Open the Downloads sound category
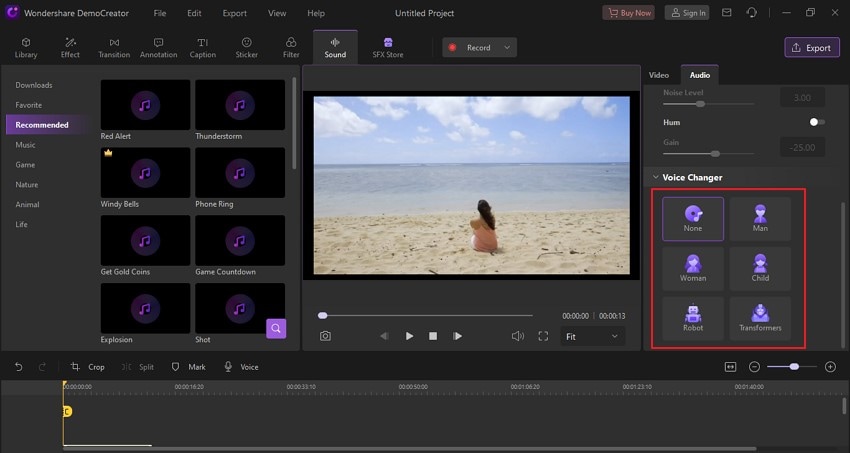Screen dimensions: 850x453 click(34, 85)
